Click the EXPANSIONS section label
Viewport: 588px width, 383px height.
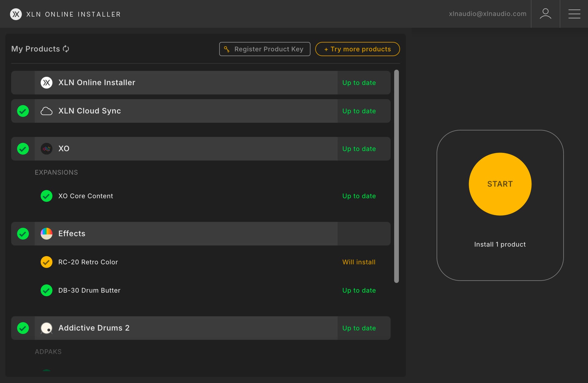click(x=56, y=172)
